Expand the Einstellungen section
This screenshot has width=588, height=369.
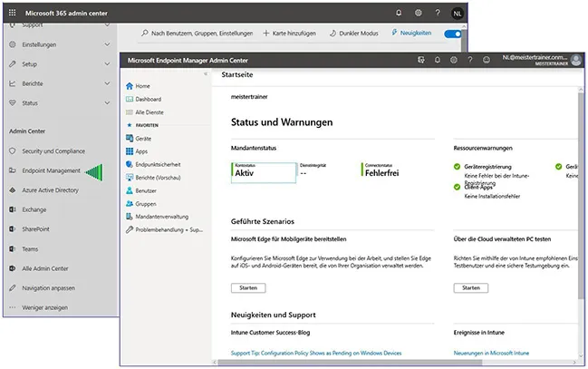(108, 44)
